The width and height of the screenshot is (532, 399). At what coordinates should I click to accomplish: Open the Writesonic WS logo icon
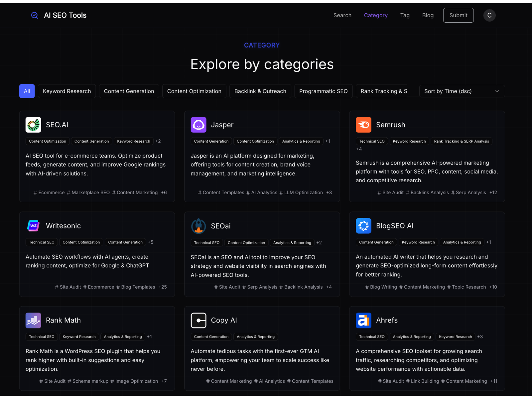coord(33,226)
